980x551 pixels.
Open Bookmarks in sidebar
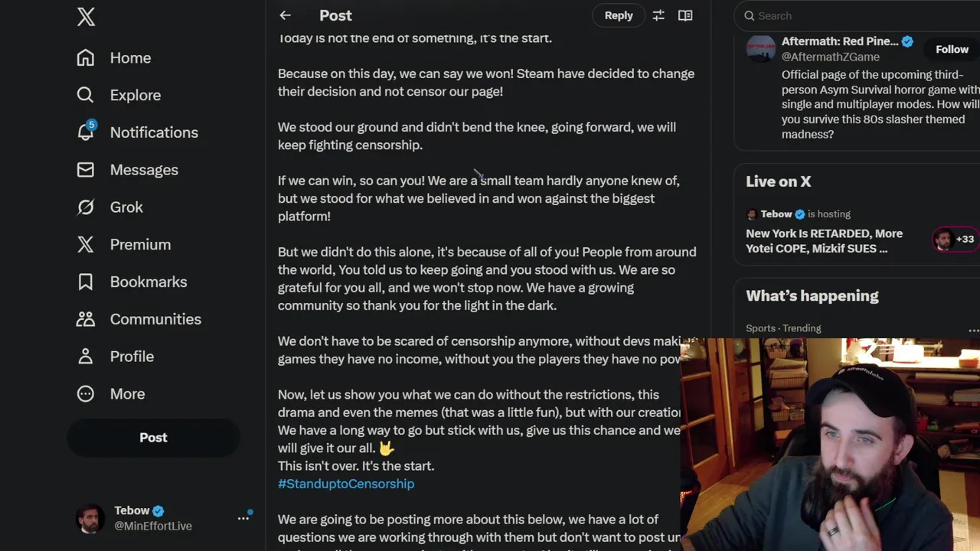pyautogui.click(x=148, y=282)
